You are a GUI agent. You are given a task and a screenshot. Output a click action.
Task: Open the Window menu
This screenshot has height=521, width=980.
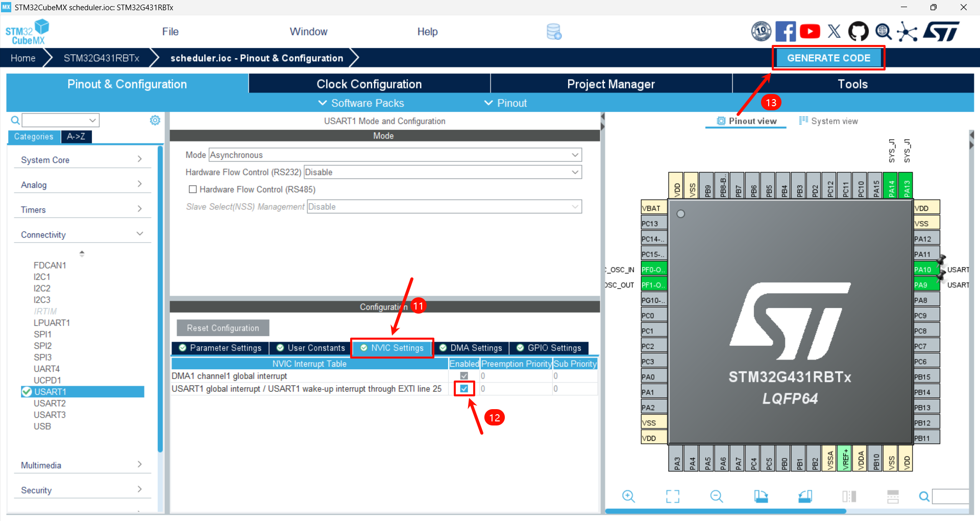(x=309, y=32)
